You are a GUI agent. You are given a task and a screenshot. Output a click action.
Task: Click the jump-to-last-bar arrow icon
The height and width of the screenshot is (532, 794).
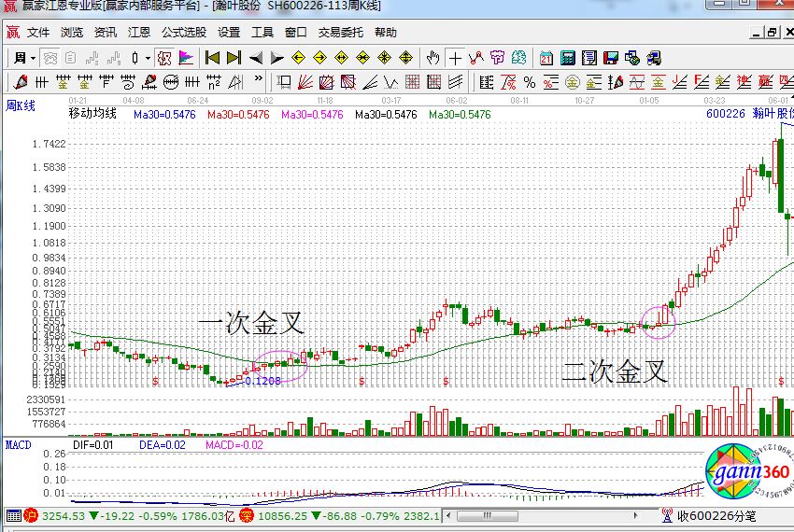[233, 58]
